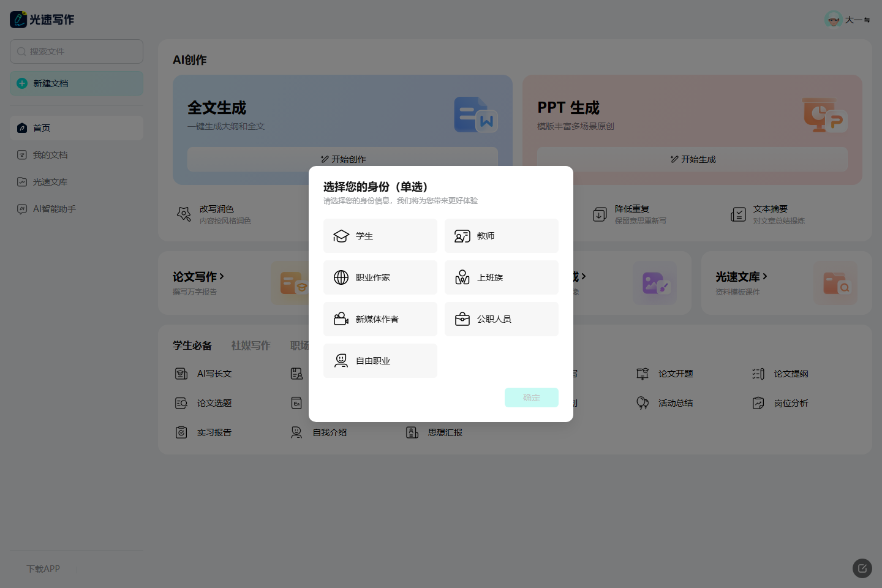This screenshot has height=588, width=882.
Task: Open the 改写润色 tool icon
Action: click(184, 214)
